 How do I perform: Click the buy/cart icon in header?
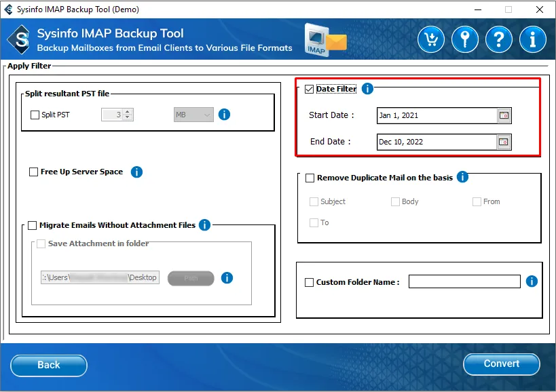431,39
